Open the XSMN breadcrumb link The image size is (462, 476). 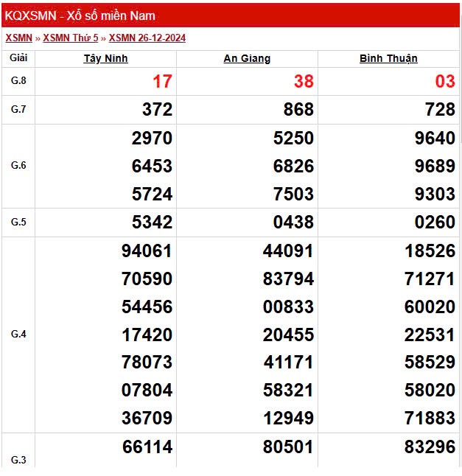coord(18,38)
